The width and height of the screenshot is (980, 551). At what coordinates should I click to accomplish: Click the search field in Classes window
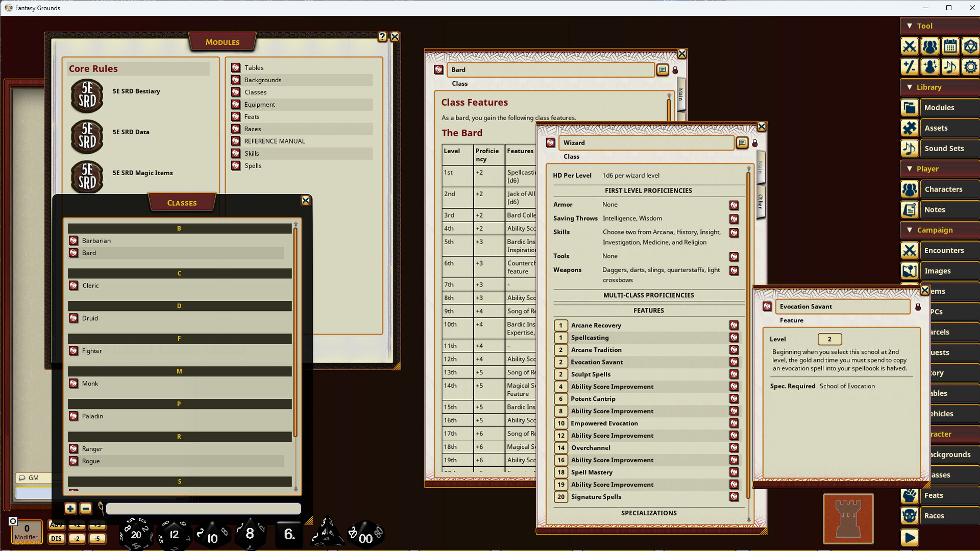[x=203, y=509]
